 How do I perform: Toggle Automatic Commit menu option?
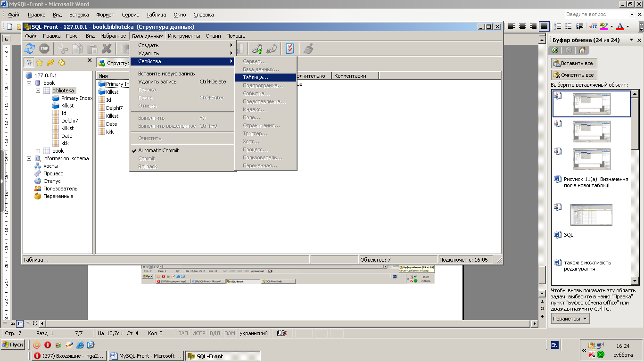coord(158,150)
